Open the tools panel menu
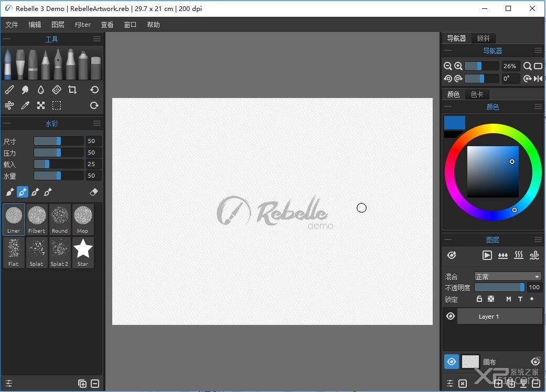Image resolution: width=546 pixels, height=392 pixels. pyautogui.click(x=97, y=39)
